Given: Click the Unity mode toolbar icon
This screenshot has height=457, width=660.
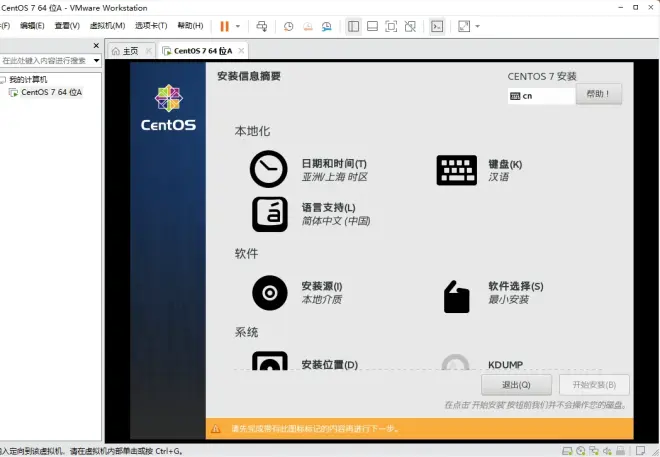Looking at the screenshot, I should tap(410, 27).
